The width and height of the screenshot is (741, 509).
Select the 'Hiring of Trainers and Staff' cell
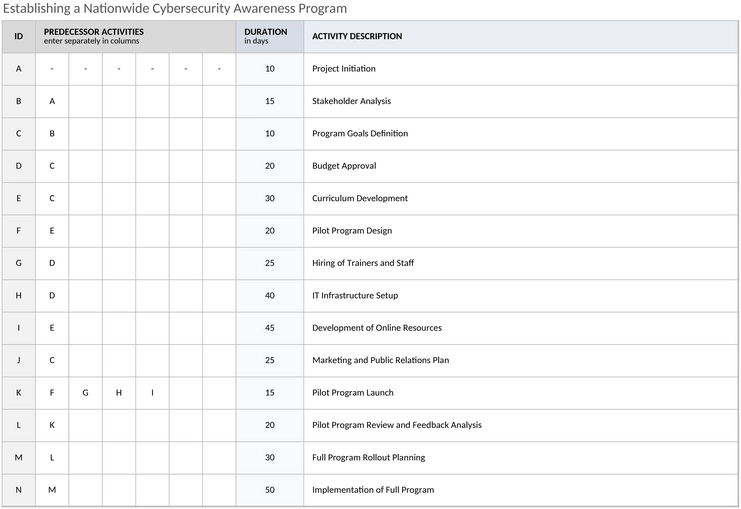coord(521,263)
